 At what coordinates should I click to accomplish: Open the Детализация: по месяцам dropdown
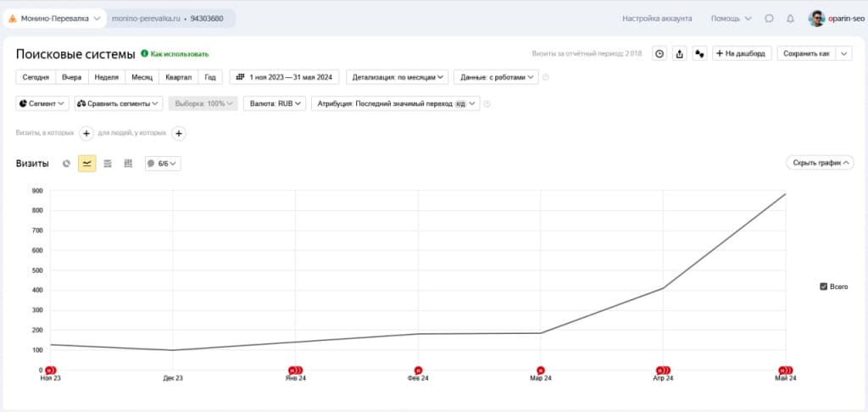[398, 77]
